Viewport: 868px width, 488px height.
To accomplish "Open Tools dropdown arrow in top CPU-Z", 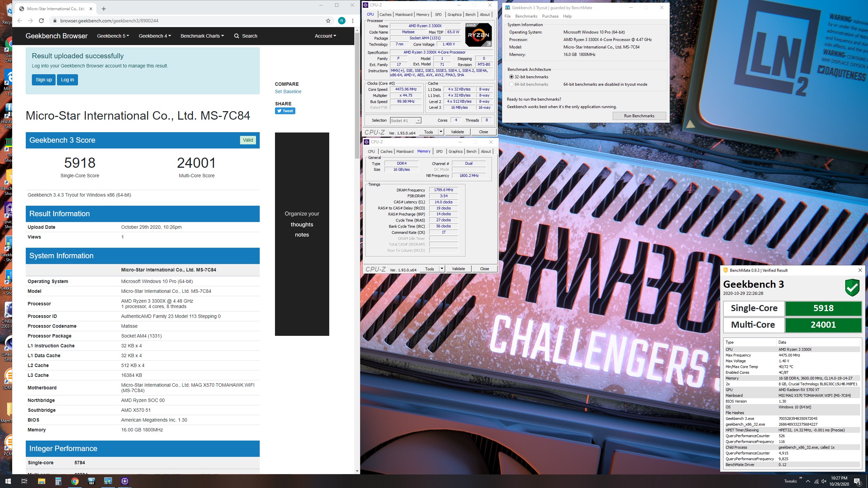I will coord(441,132).
